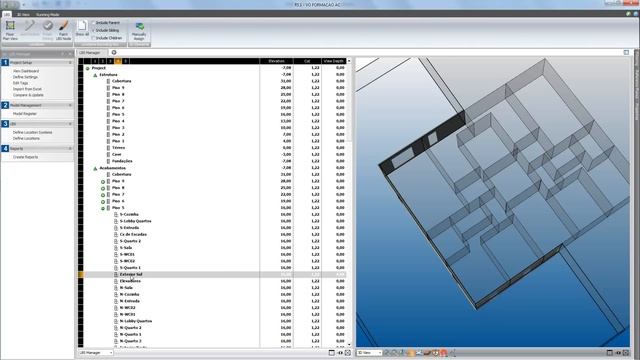Viewport: 640px width, 360px height.
Task: Toggle visibility eye icon under 3D view
Action: (x=618, y=353)
